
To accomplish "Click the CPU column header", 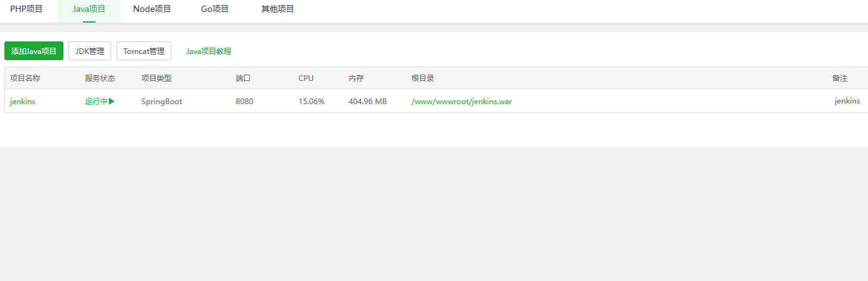I will click(306, 78).
